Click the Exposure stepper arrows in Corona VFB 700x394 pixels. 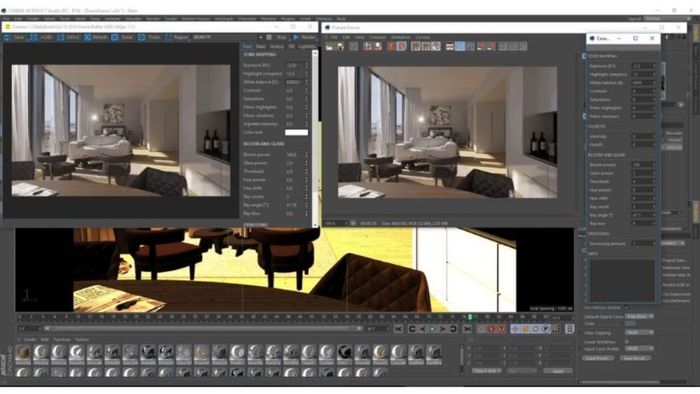point(306,65)
